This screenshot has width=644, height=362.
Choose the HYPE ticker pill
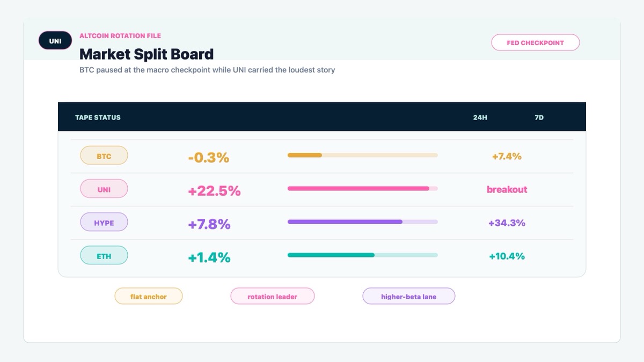point(104,222)
